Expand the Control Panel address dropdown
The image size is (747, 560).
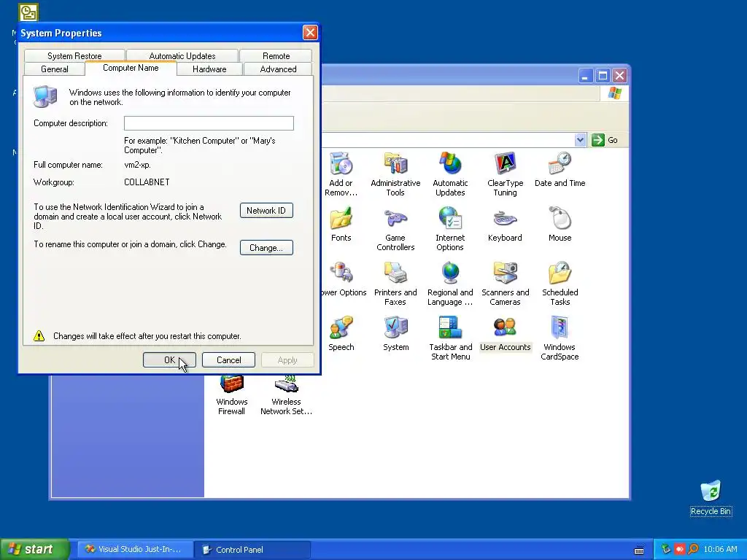click(x=580, y=140)
